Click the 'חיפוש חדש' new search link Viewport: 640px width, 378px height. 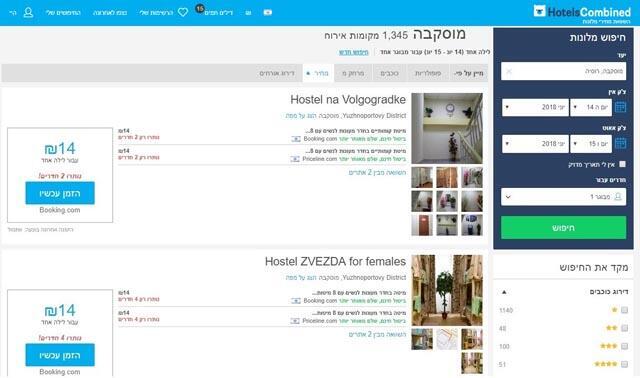pos(353,52)
